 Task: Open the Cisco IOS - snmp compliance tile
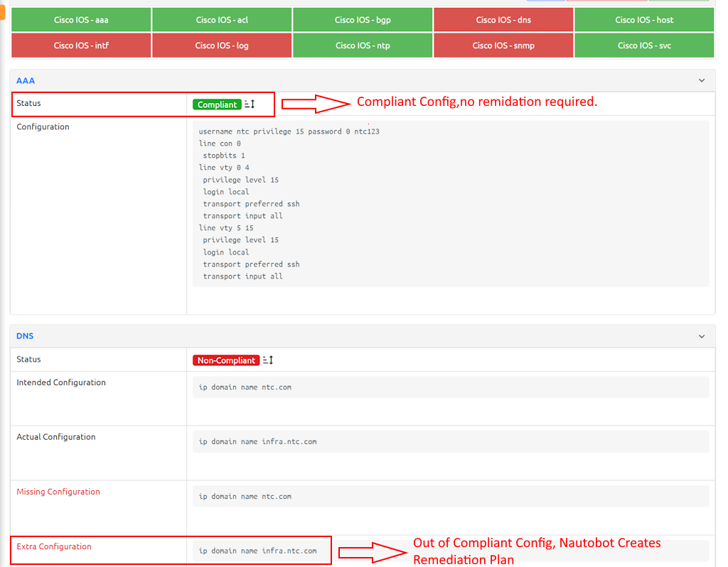pyautogui.click(x=503, y=45)
